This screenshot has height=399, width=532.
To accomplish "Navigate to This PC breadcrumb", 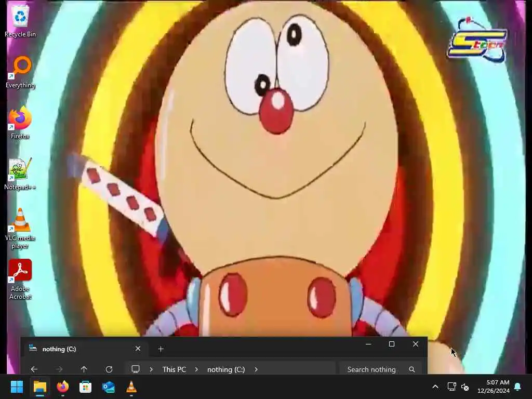I will click(174, 369).
